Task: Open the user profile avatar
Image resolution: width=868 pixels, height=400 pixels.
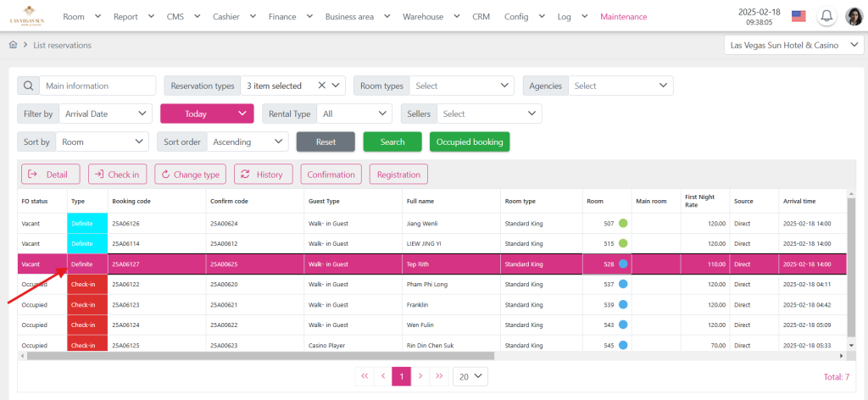Action: [854, 16]
